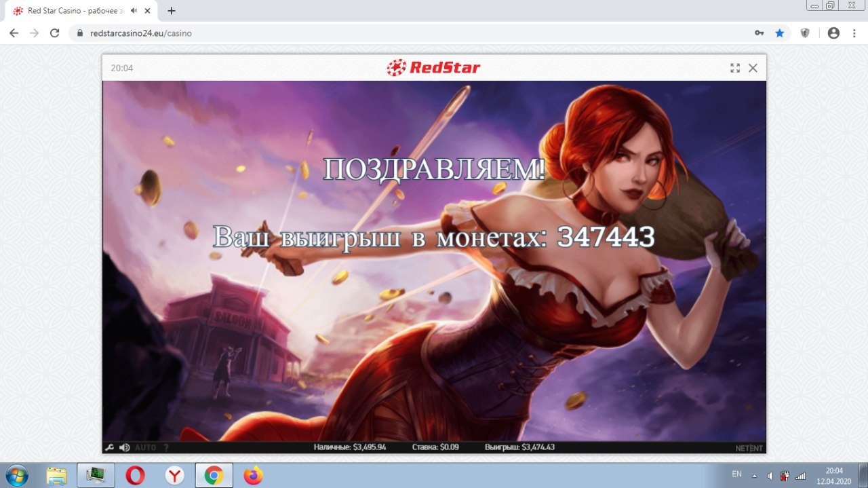Screen dimensions: 868x488
Task: Reload the casino page
Action: pyautogui.click(x=54, y=33)
